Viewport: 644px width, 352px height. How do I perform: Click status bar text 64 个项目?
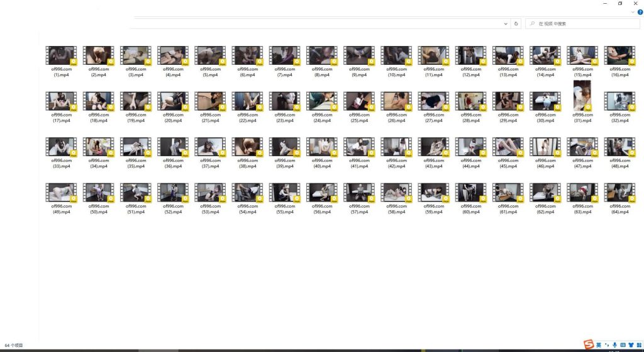tap(14, 346)
